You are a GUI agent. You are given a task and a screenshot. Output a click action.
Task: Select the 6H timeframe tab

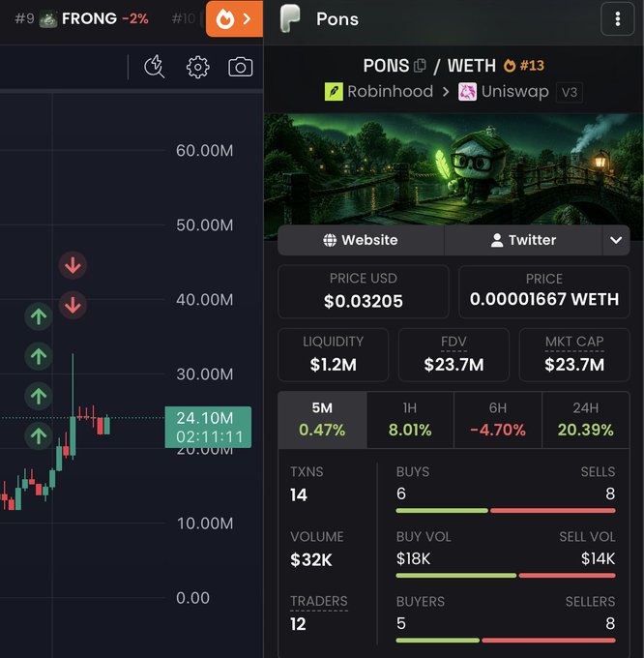click(x=498, y=420)
